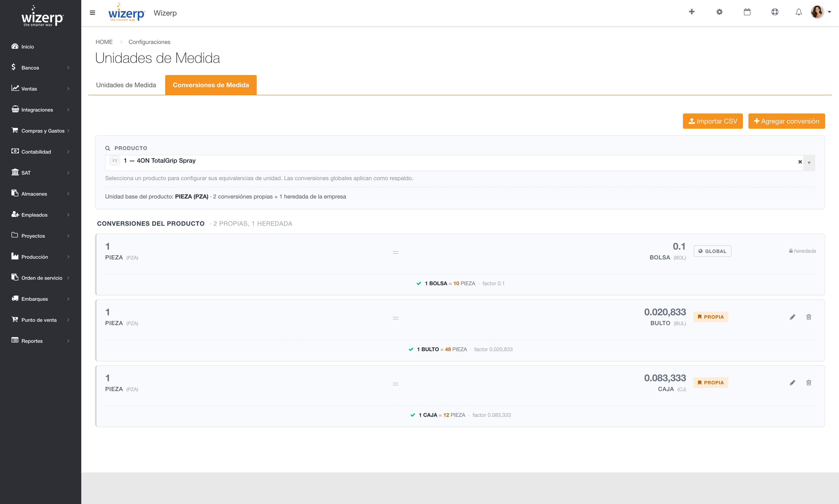Toggle the hamburger menu icon
The image size is (839, 504).
(92, 13)
